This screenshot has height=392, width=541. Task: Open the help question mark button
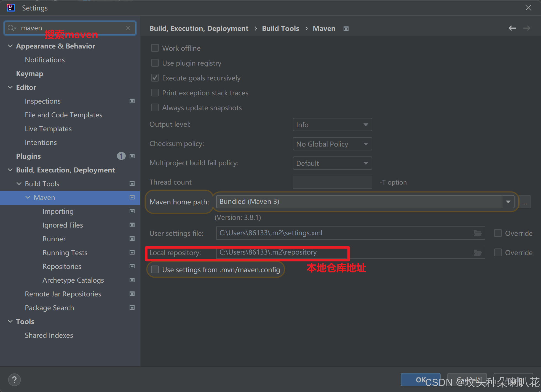14,380
